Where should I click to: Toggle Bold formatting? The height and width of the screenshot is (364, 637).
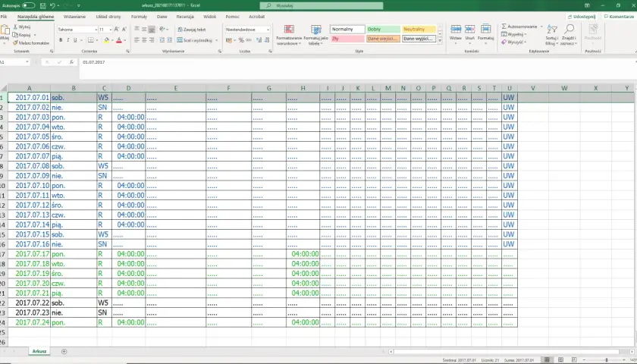tap(61, 40)
